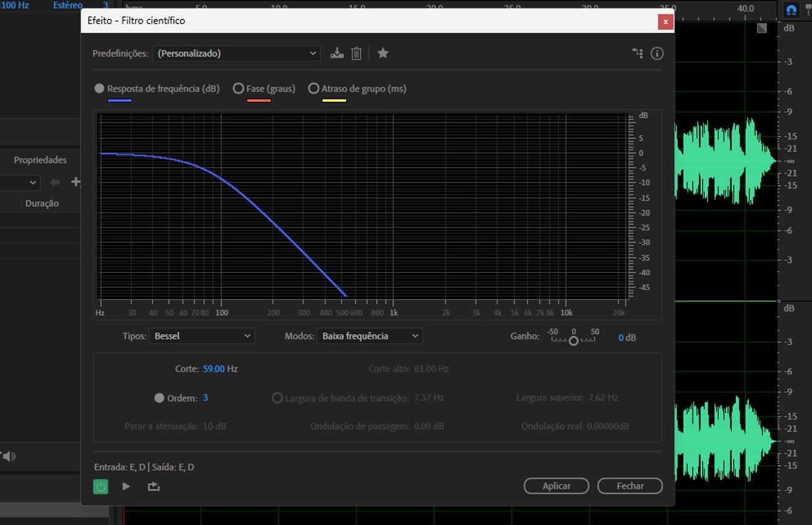This screenshot has width=812, height=525.
Task: Open the dropdown in the left Propriedades panel
Action: click(20, 182)
